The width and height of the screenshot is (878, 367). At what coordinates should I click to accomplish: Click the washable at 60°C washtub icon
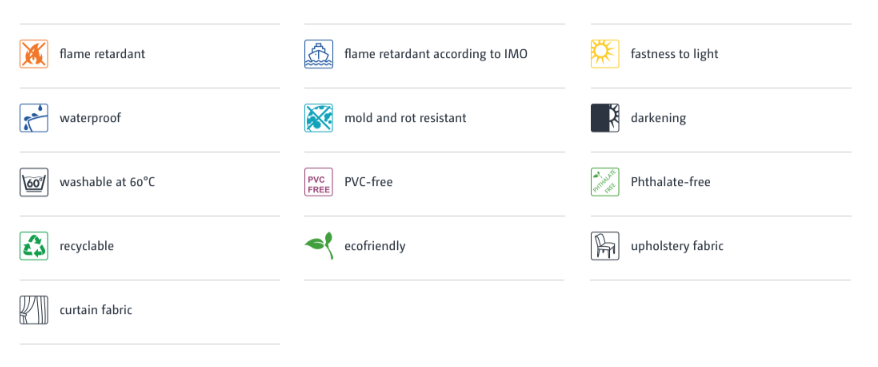[x=34, y=182]
